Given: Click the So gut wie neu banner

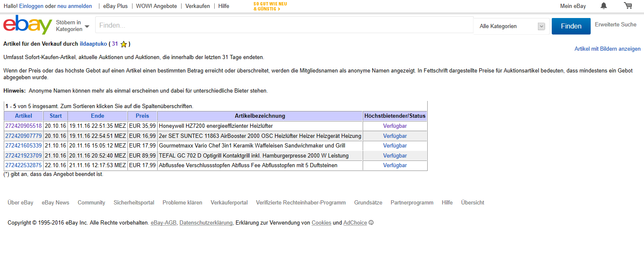Looking at the screenshot, I should 270,6.
